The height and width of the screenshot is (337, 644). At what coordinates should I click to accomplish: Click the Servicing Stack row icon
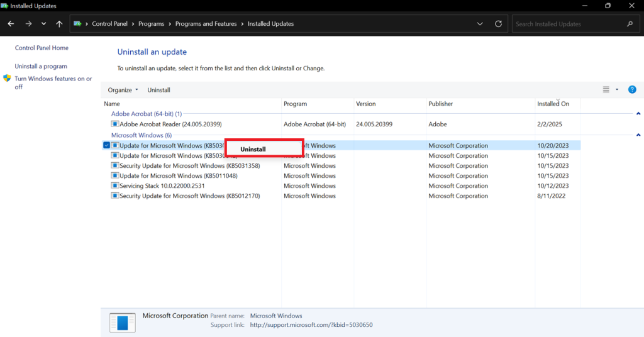pos(115,185)
